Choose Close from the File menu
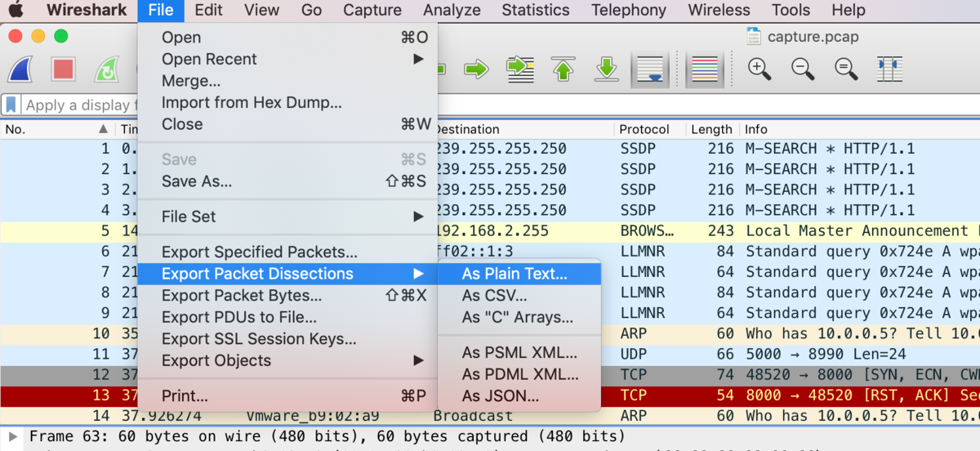 (x=287, y=124)
